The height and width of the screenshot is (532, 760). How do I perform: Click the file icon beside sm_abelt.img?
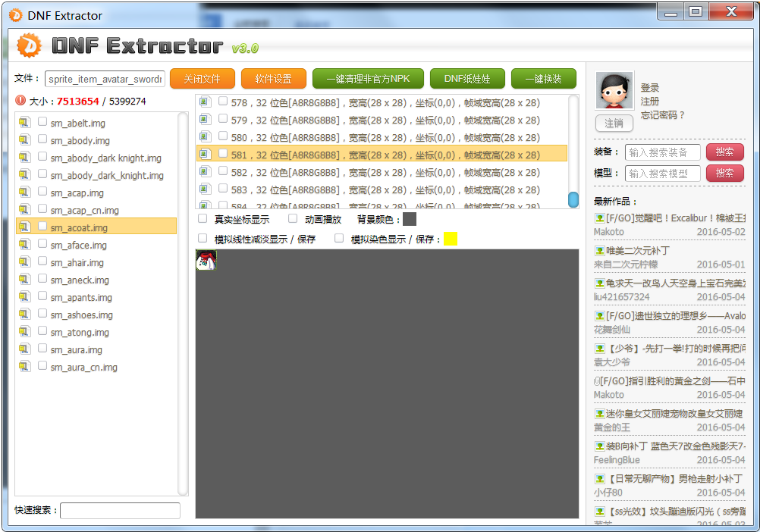click(x=24, y=123)
